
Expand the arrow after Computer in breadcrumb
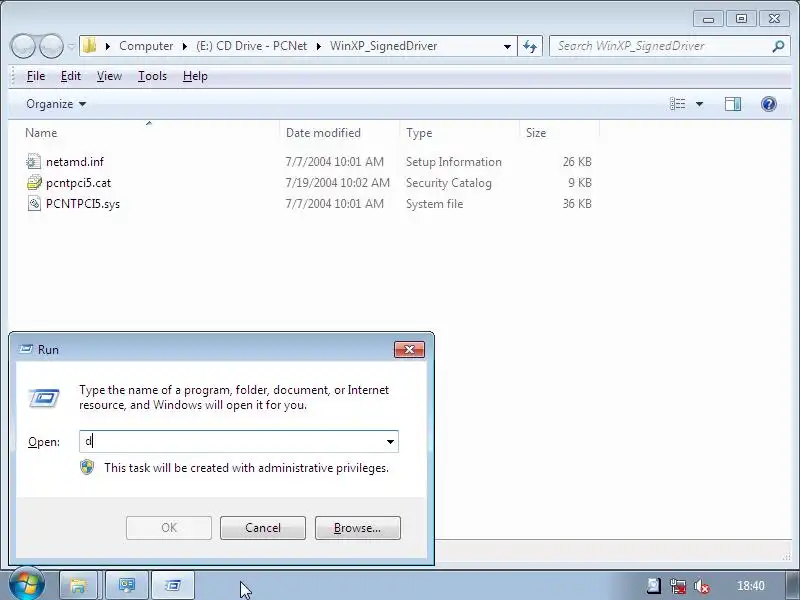tap(185, 46)
